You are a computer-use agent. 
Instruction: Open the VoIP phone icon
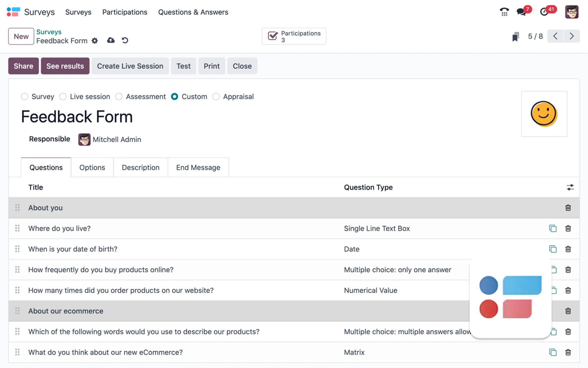[504, 12]
